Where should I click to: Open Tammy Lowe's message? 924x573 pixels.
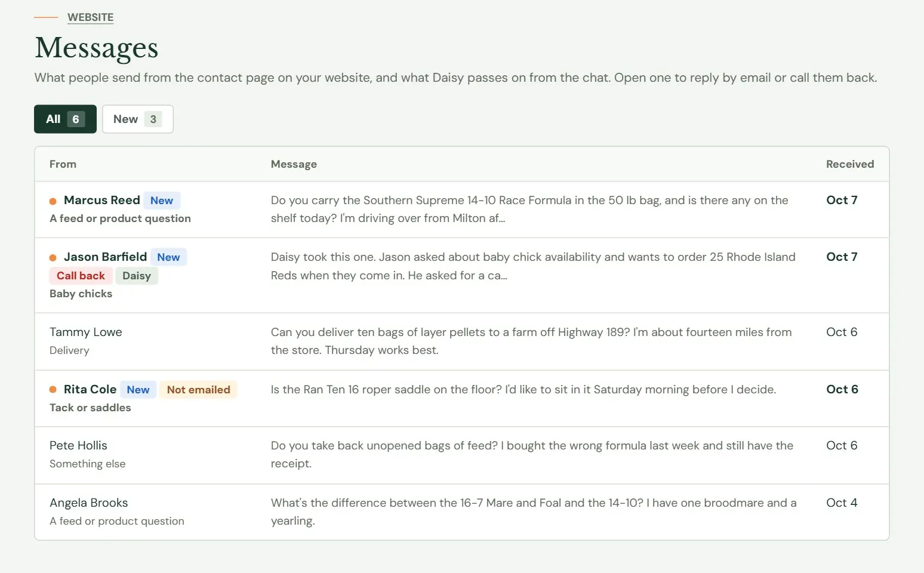pos(86,332)
